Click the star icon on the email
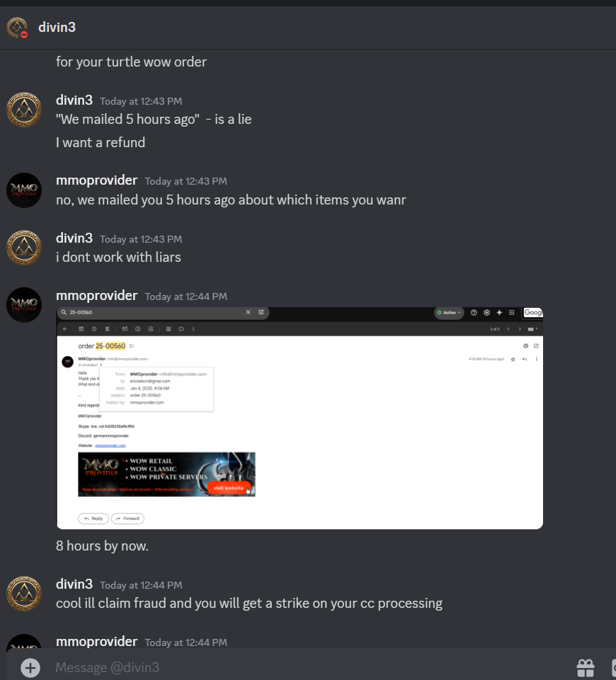 [x=513, y=359]
